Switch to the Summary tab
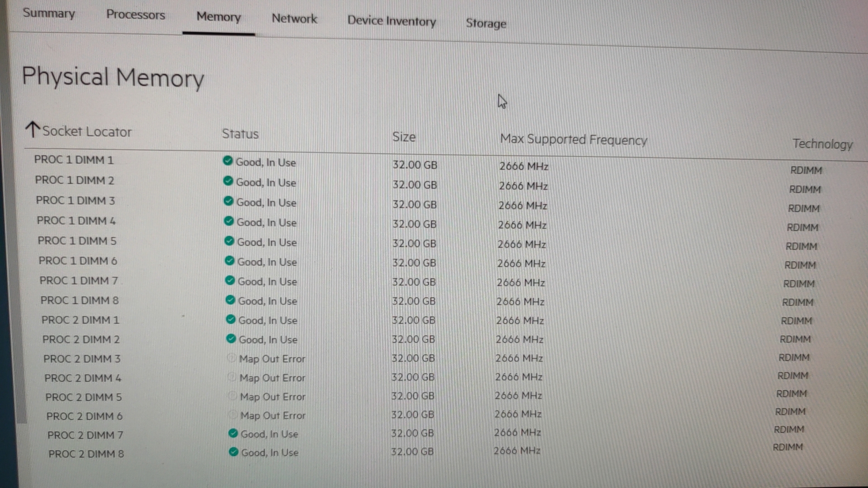The width and height of the screenshot is (868, 488). (x=49, y=13)
